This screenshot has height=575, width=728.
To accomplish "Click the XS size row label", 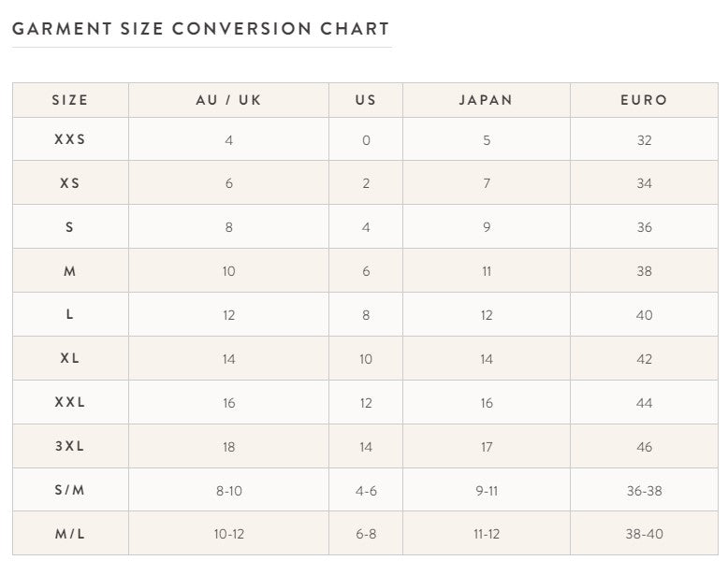I will tap(70, 183).
